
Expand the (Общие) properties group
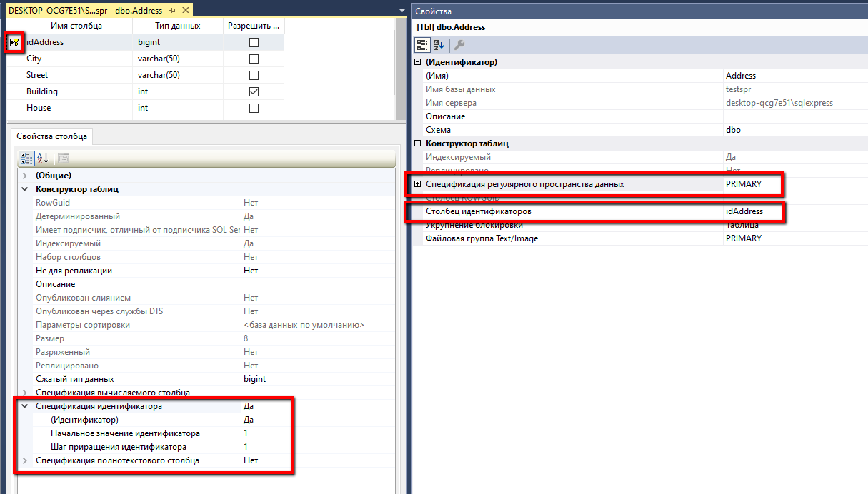point(25,176)
